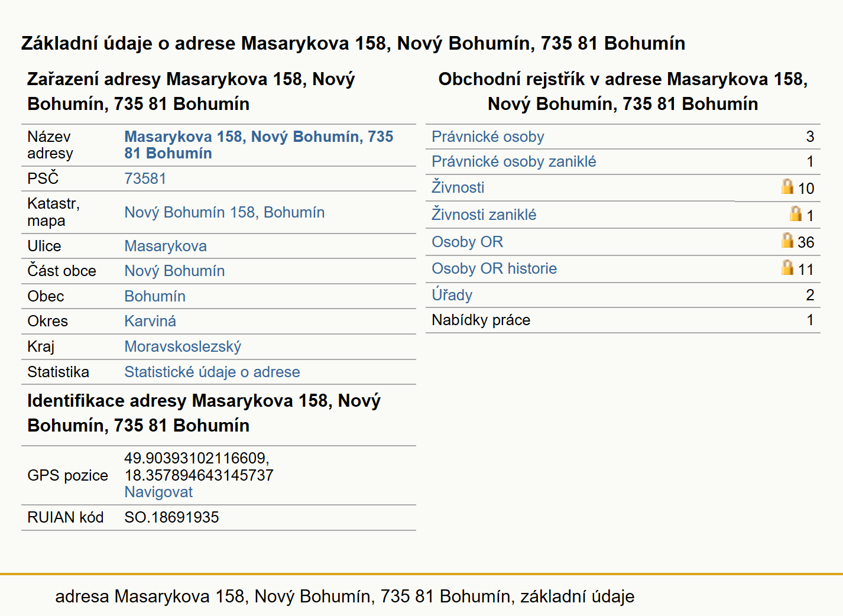Image resolution: width=843 pixels, height=616 pixels.
Task: Click the padlock in Osoby OR historie row
Action: (787, 267)
